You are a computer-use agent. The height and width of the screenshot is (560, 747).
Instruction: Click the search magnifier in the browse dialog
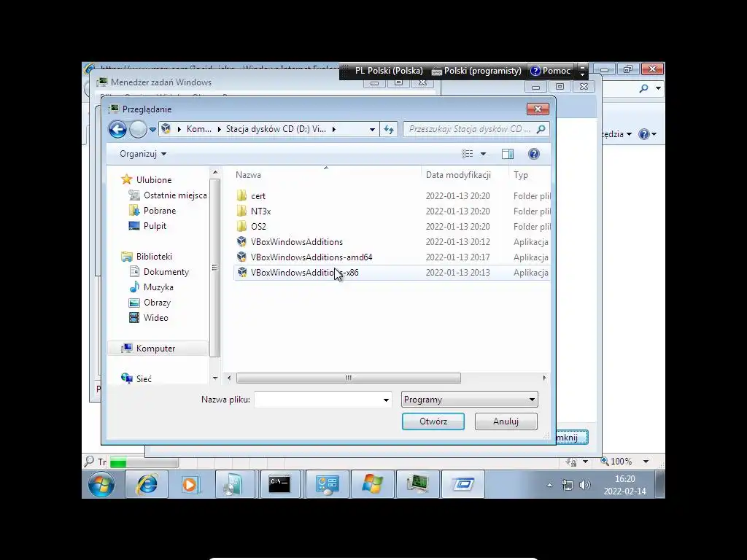541,129
